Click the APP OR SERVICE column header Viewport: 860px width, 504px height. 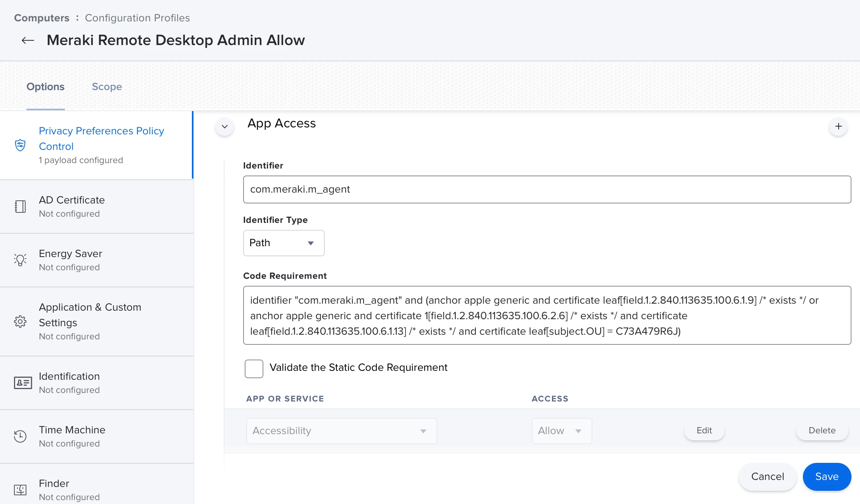point(285,399)
